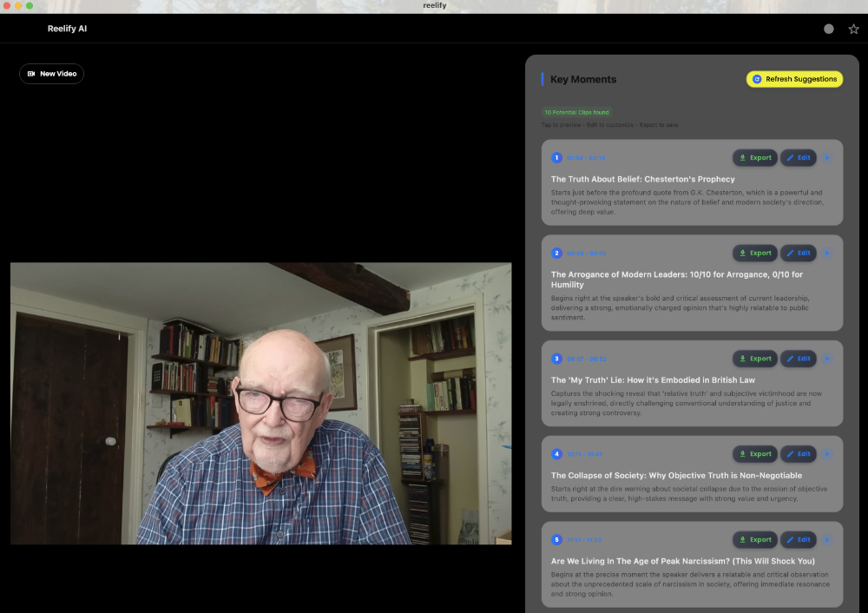Play the Chesterton's Prophecy clip preview

[827, 158]
